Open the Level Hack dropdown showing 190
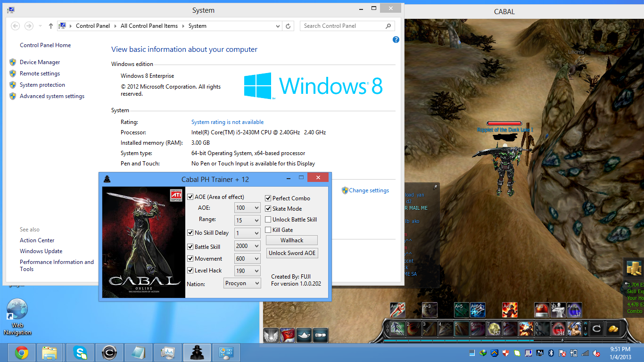This screenshot has height=362, width=644. (248, 271)
